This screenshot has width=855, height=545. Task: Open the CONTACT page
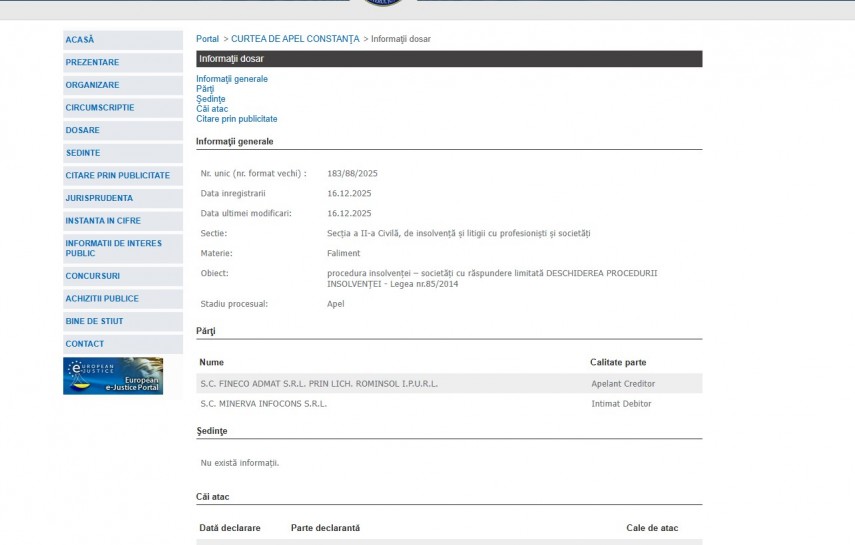(85, 344)
